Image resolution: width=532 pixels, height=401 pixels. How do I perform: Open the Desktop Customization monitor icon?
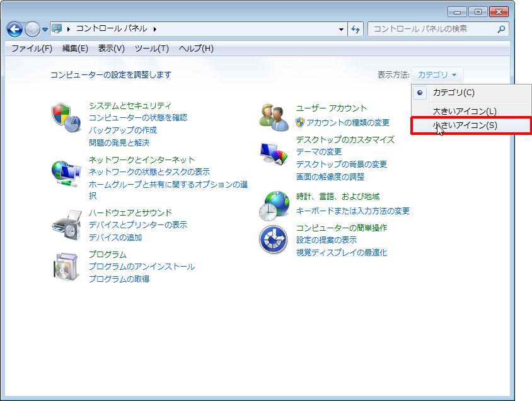(274, 153)
